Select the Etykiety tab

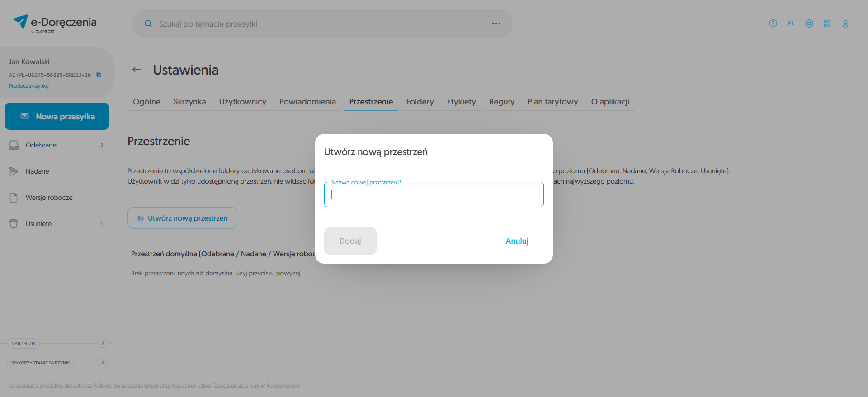(x=461, y=102)
